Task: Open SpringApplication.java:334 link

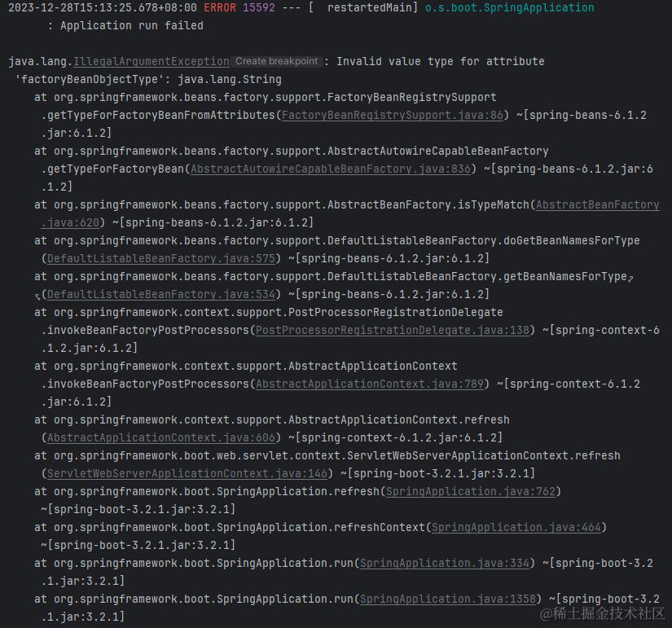Action: [445, 563]
